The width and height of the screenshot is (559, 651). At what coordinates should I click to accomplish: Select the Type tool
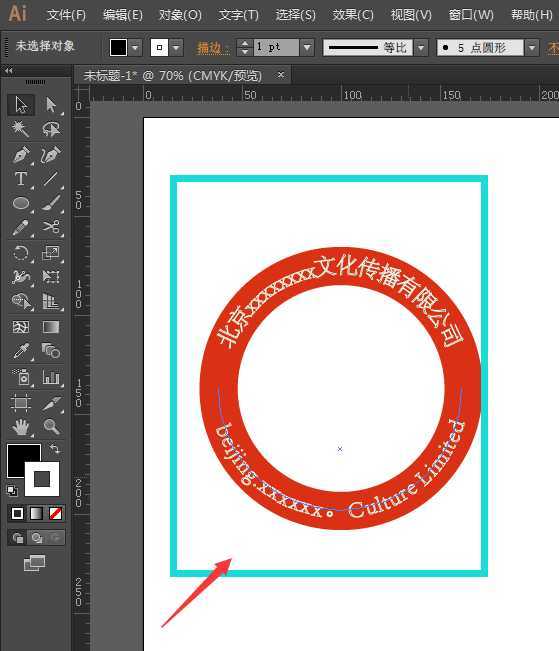pyautogui.click(x=21, y=179)
